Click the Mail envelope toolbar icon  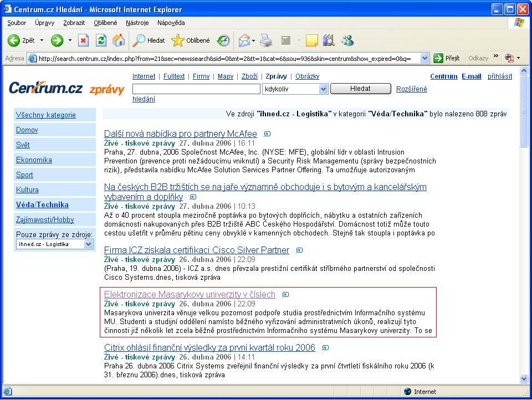244,40
